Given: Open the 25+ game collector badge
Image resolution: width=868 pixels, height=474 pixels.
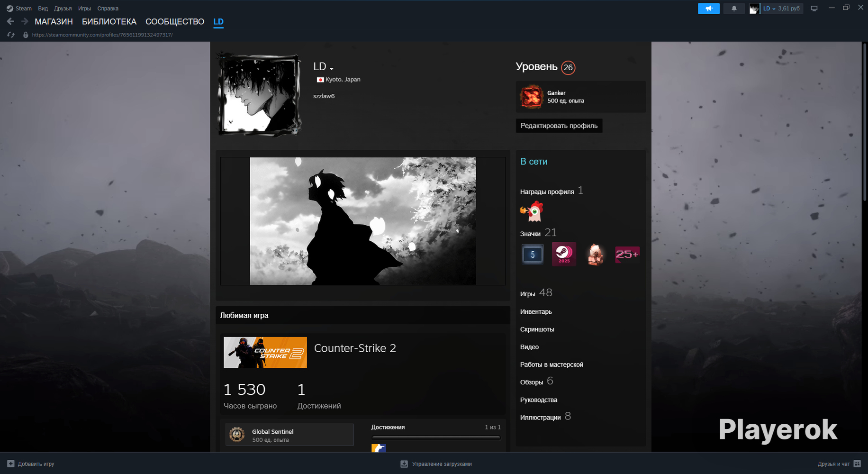Looking at the screenshot, I should [627, 254].
